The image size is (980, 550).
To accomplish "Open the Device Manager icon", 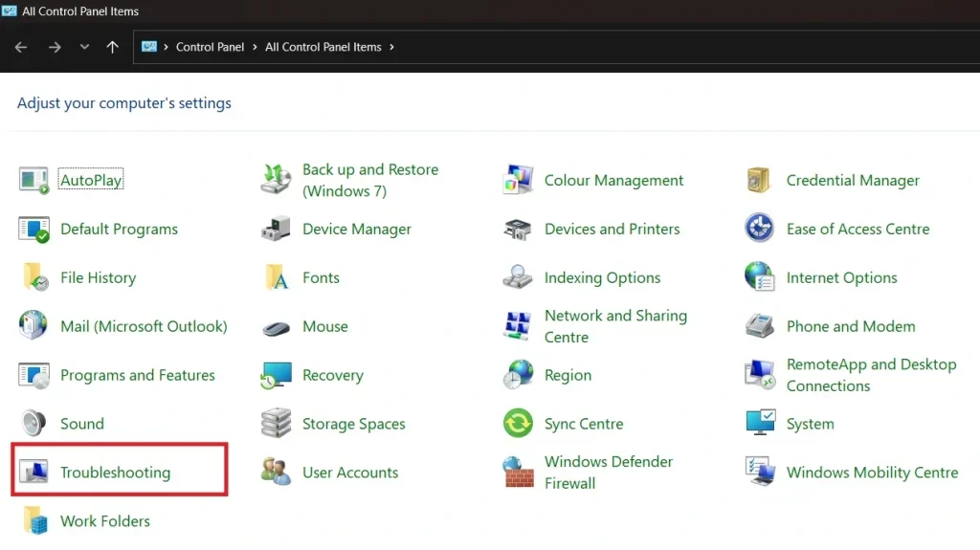I will coord(277,230).
